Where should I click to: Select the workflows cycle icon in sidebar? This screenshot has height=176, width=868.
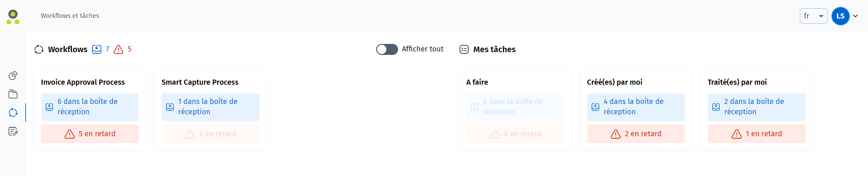coord(13,113)
